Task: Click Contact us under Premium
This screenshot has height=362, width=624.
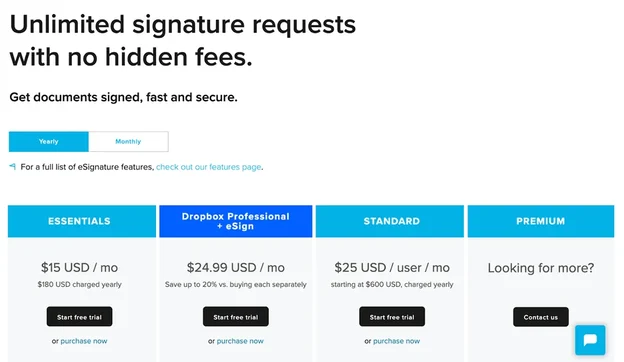Action: point(541,317)
